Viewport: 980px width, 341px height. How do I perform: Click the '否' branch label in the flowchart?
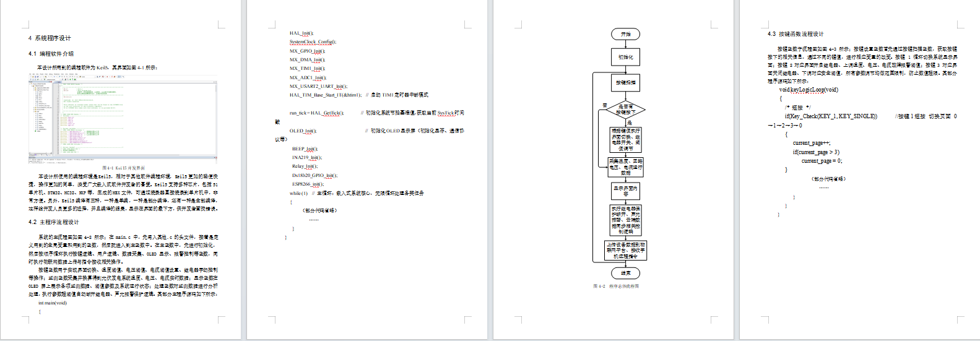[x=605, y=105]
